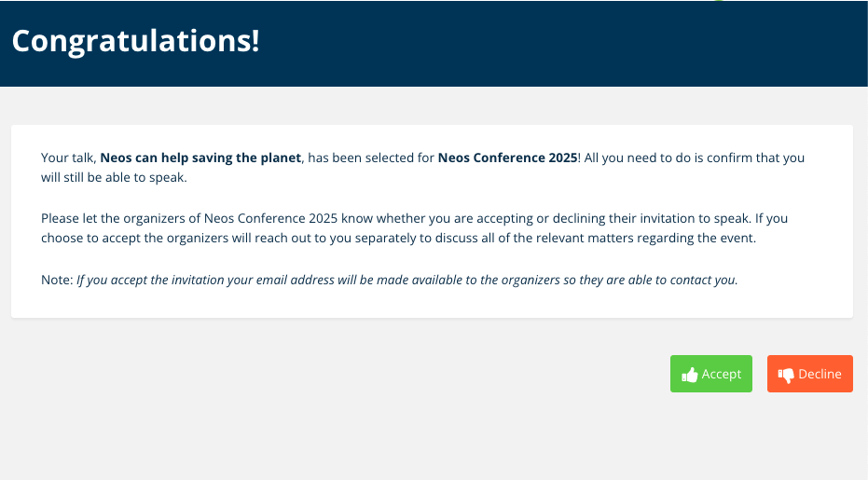Click the word "Accept" on the green button
This screenshot has height=480, width=868.
coord(722,375)
